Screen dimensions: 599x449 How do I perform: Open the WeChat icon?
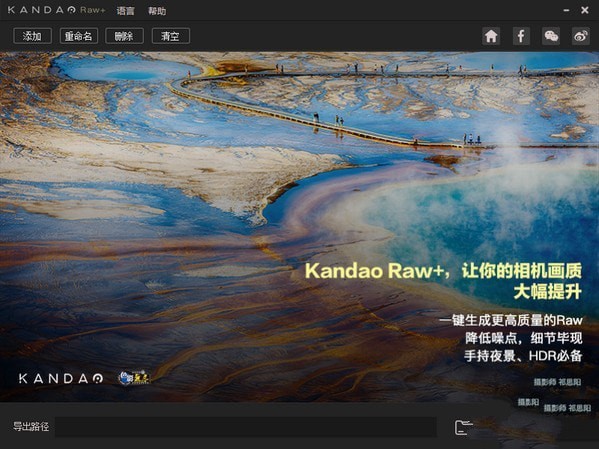coord(551,36)
